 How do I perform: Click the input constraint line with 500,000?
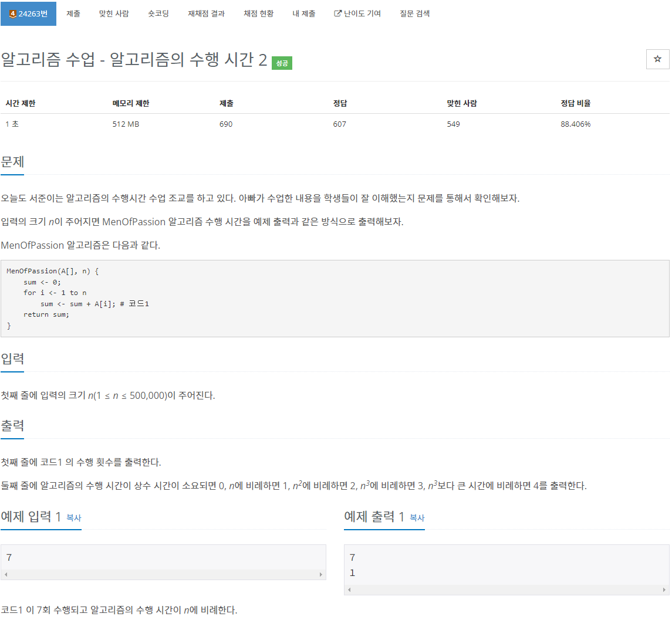108,395
